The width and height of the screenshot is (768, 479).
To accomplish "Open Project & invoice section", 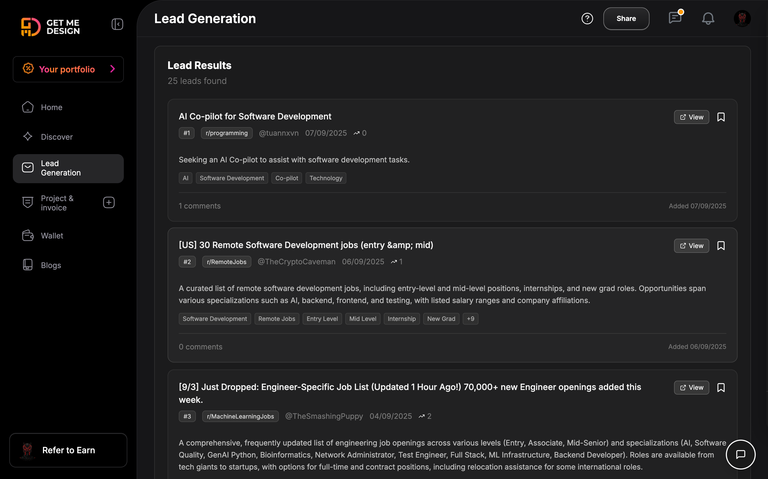I will (x=57, y=203).
